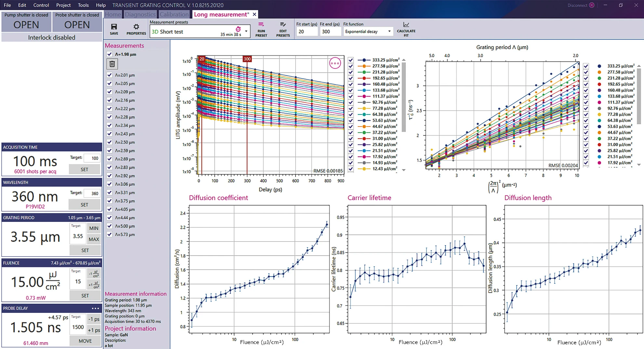Uncheck the Λ=5.73 µm measurement
644x349 pixels.
click(110, 234)
